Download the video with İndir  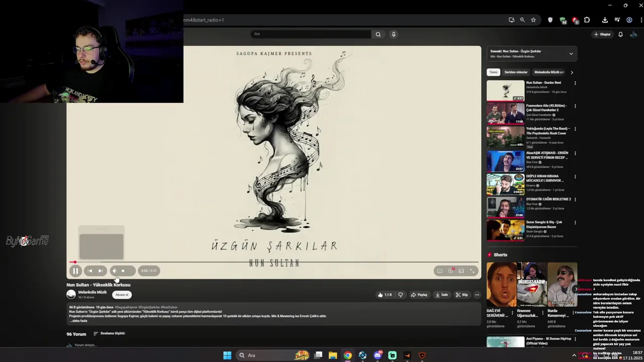(x=442, y=295)
